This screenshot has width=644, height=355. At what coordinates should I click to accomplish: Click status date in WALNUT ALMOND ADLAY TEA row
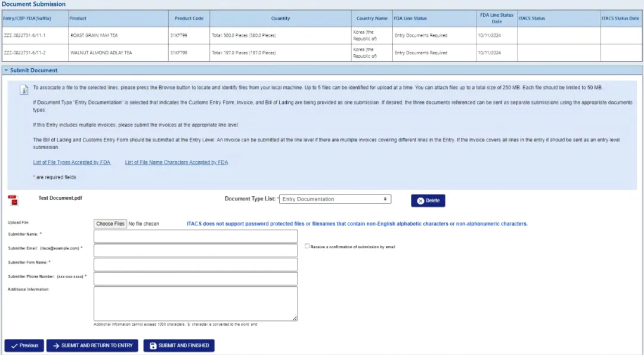click(489, 53)
